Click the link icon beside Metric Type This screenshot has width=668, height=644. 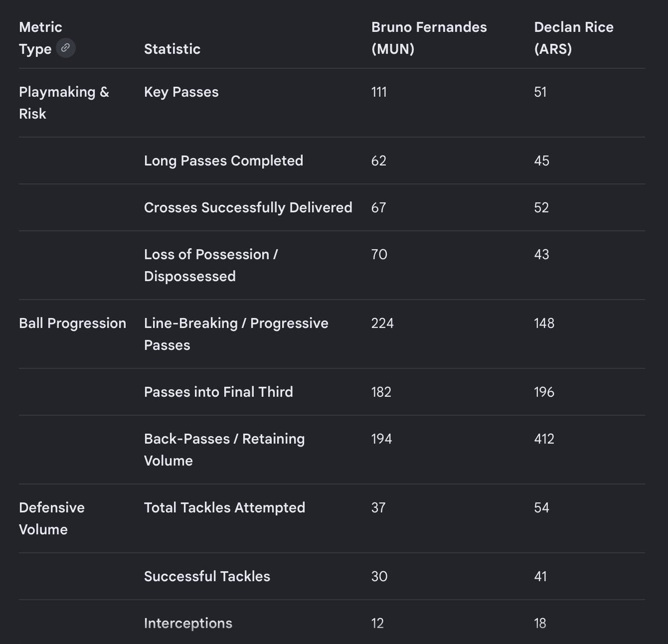tap(66, 48)
